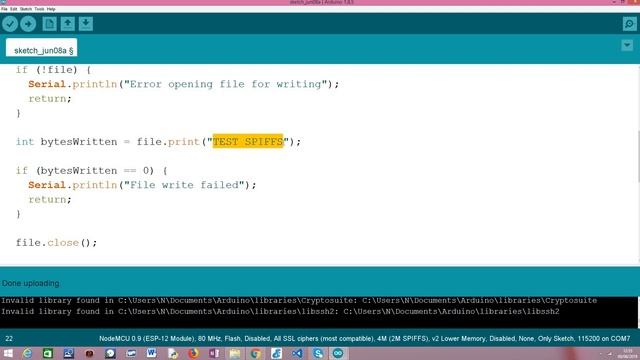Viewport: 640px width, 360px height.
Task: Click the if (!file) line
Action: (x=53, y=70)
